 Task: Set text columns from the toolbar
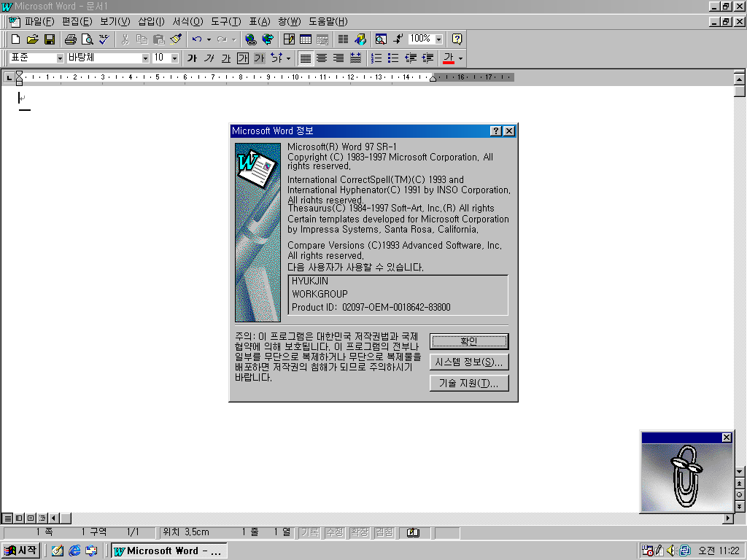click(x=343, y=39)
